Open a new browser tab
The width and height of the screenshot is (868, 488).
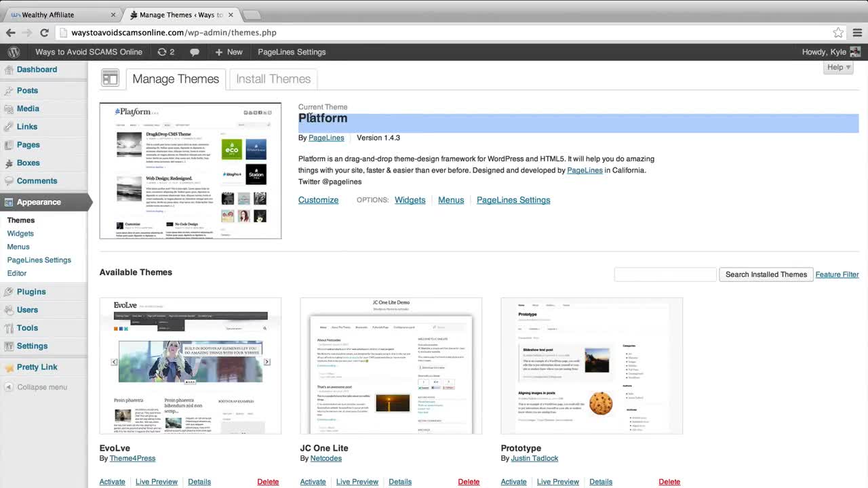(x=252, y=15)
